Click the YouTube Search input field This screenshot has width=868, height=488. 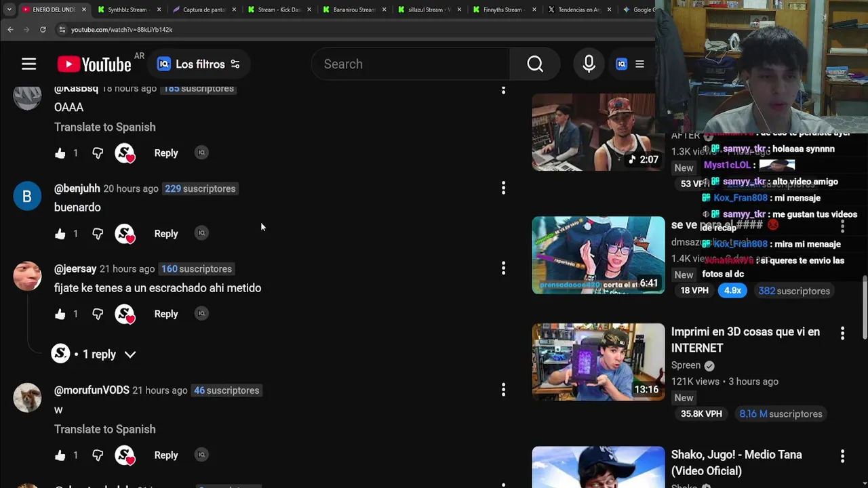coord(410,64)
